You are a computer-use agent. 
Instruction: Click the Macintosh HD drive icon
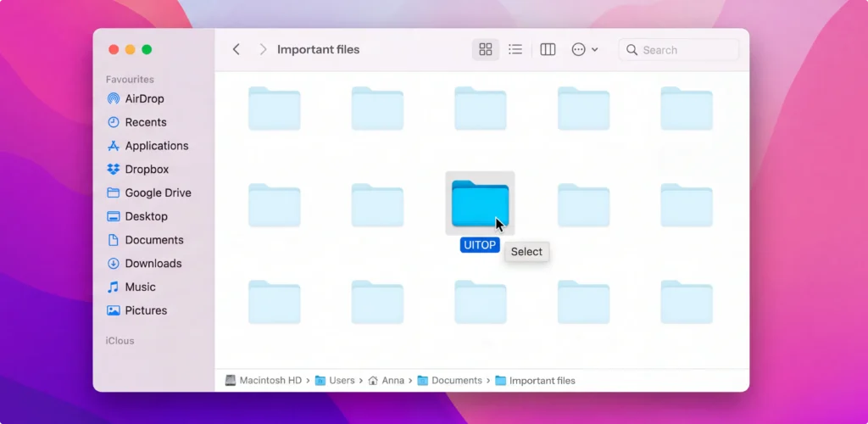(231, 381)
